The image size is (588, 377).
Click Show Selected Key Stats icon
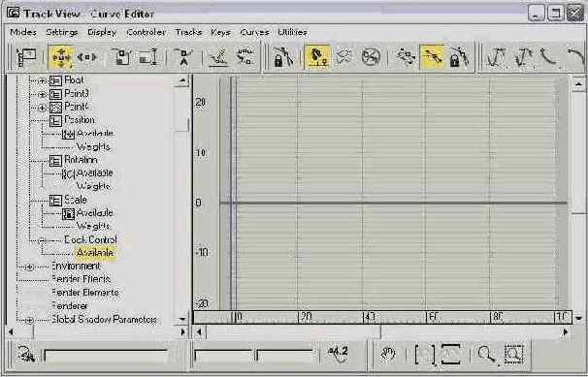[x=339, y=354]
